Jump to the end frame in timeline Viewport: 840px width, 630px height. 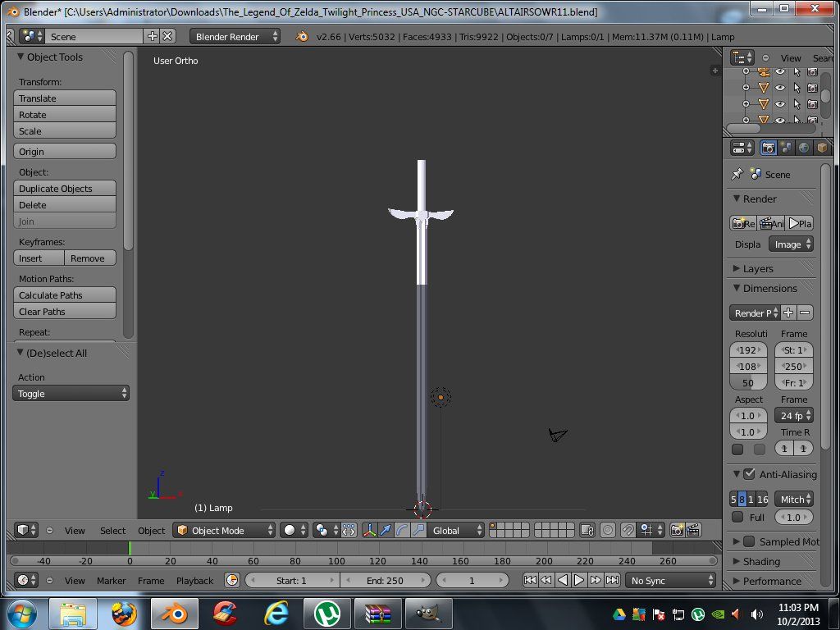click(x=612, y=580)
